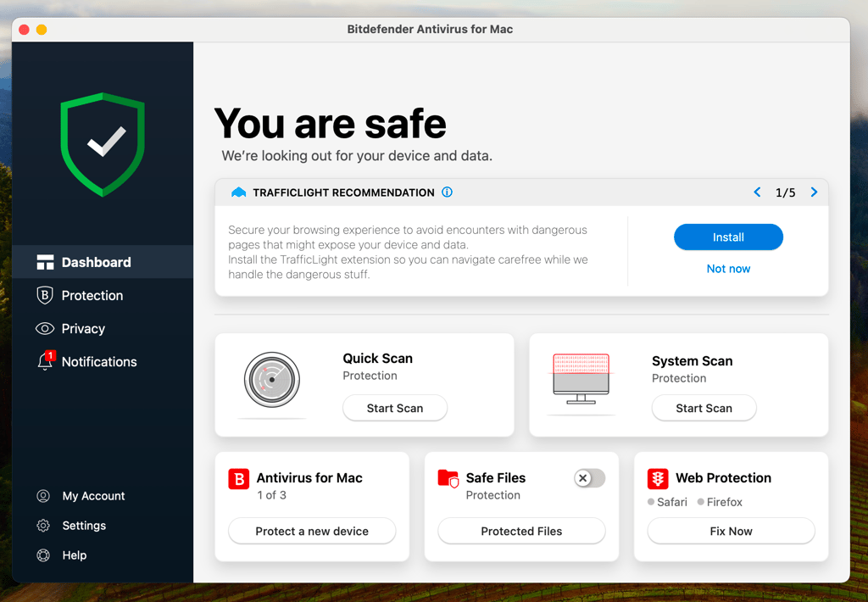This screenshot has height=602, width=868.
Task: Click the System Scan title text
Action: click(x=692, y=361)
